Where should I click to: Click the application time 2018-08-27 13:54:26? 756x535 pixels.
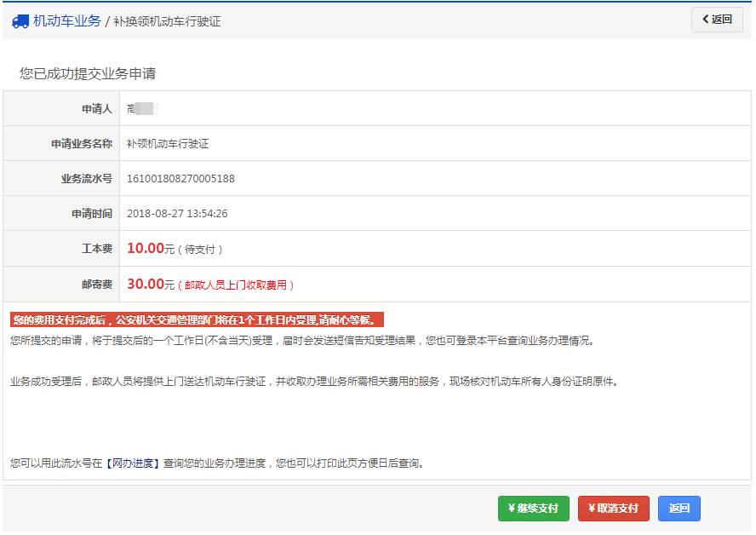coord(177,214)
